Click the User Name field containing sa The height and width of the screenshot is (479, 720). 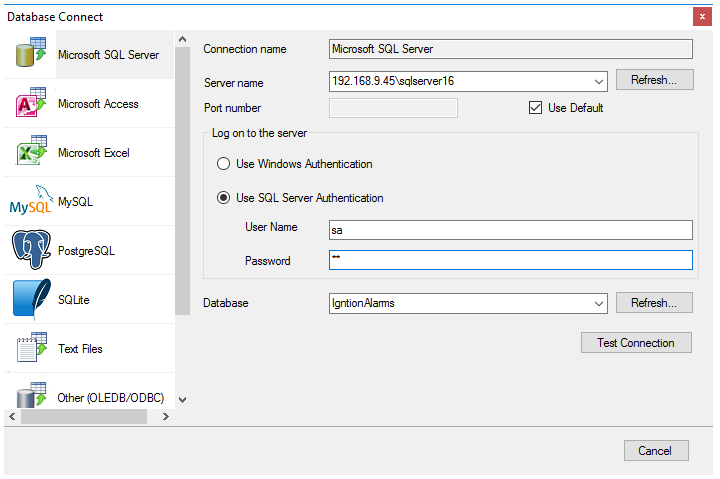point(511,230)
